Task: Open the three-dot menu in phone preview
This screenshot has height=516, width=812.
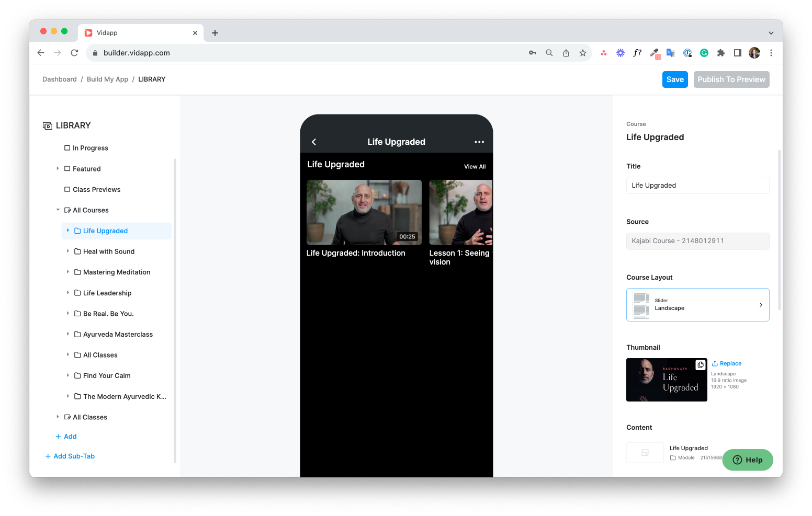Action: 479,142
